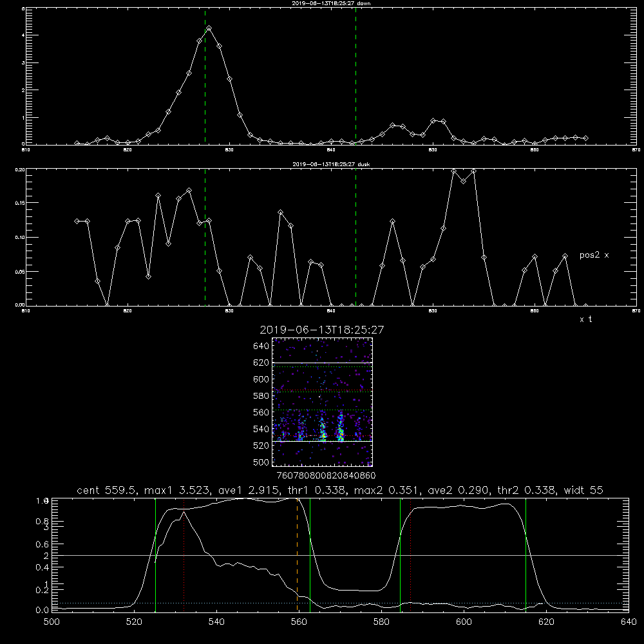Click the heatmap y-axis label 640
The image size is (644, 644).
[261, 346]
